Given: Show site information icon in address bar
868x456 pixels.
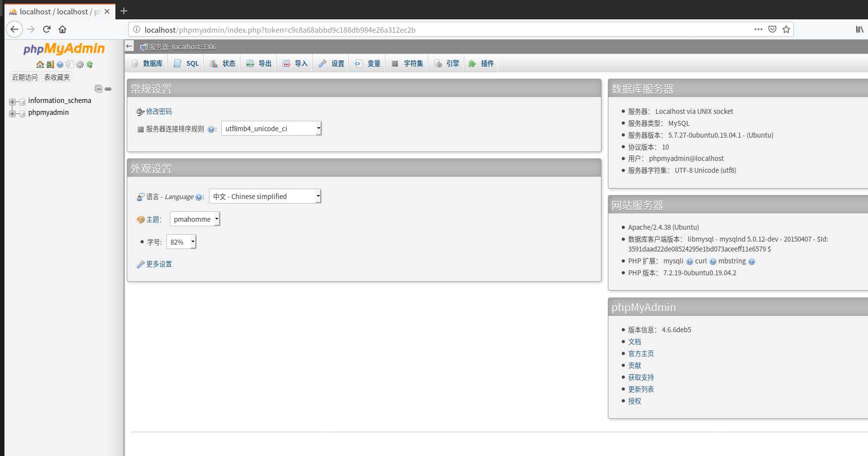Looking at the screenshot, I should pyautogui.click(x=137, y=29).
